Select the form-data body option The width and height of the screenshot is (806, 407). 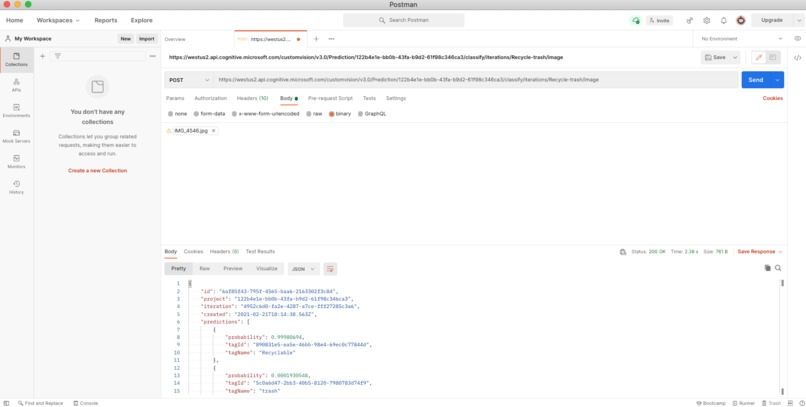point(209,114)
